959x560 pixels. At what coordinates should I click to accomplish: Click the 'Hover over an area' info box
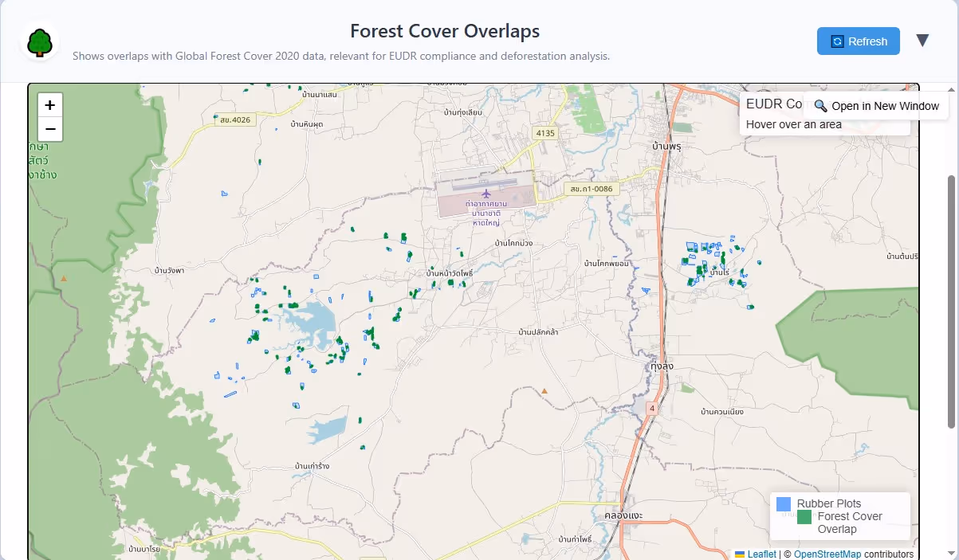[x=793, y=124]
